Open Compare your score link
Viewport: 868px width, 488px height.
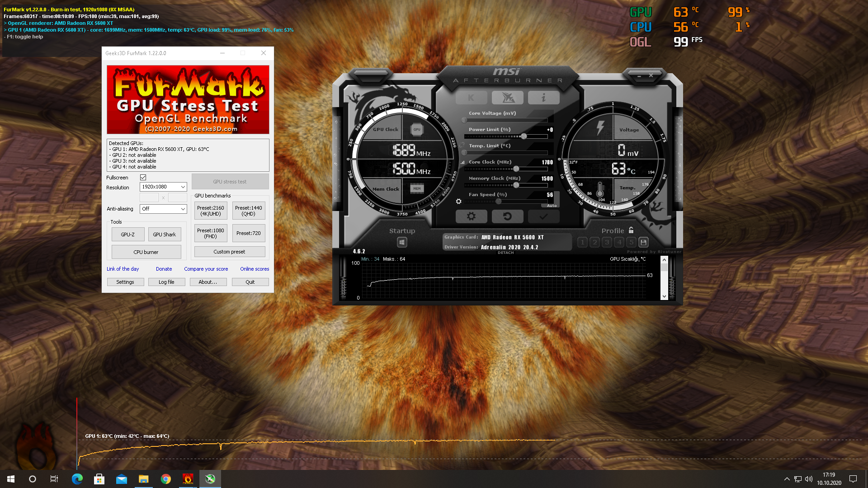pos(206,269)
